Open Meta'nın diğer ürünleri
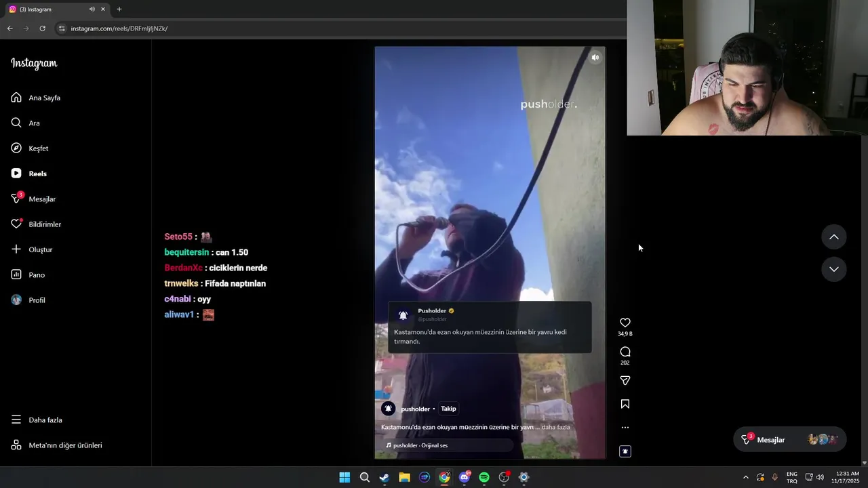Screen dimensions: 868x488 click(x=58, y=445)
